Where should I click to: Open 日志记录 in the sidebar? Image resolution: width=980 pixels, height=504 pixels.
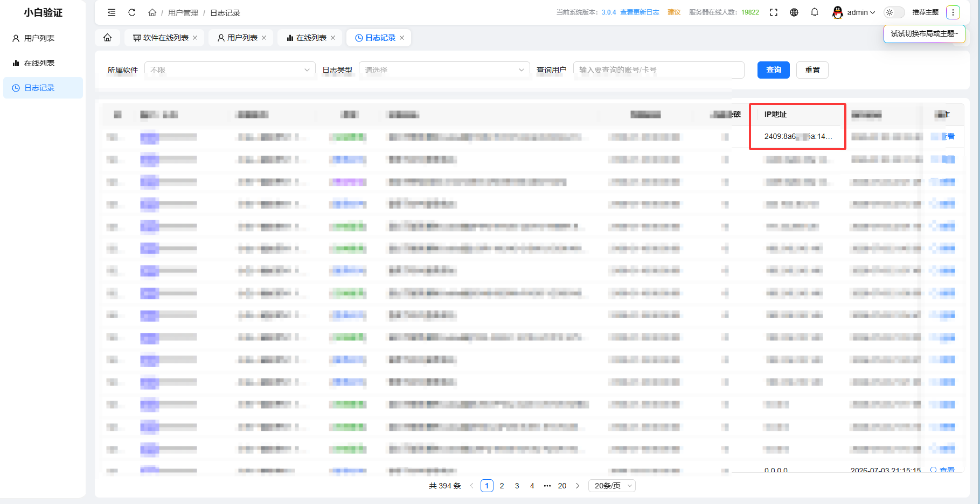pos(43,88)
